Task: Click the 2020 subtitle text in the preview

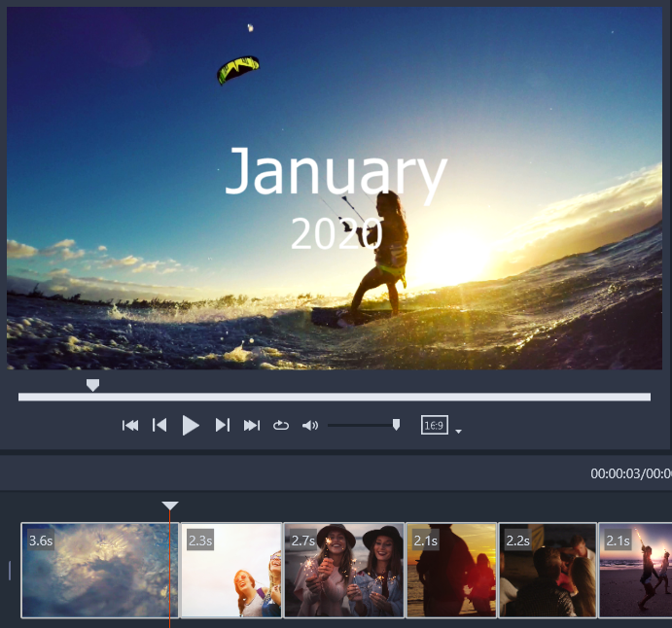Action: 336,234
